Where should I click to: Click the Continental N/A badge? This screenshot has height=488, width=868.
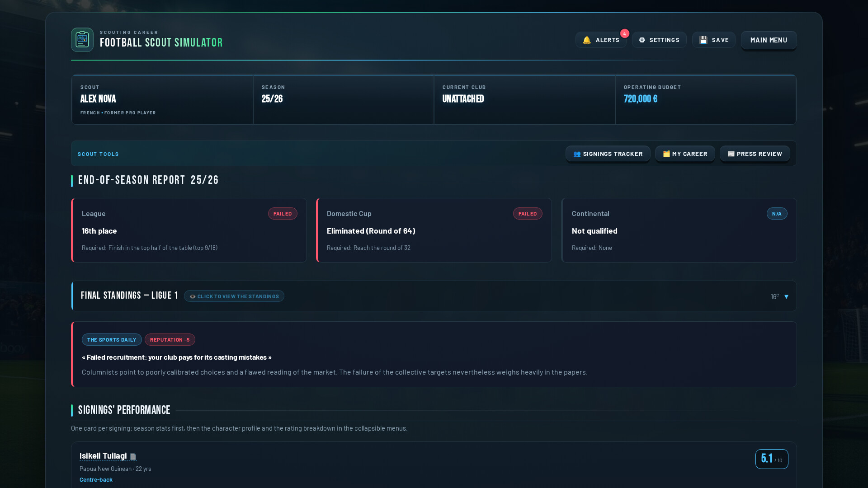click(777, 214)
